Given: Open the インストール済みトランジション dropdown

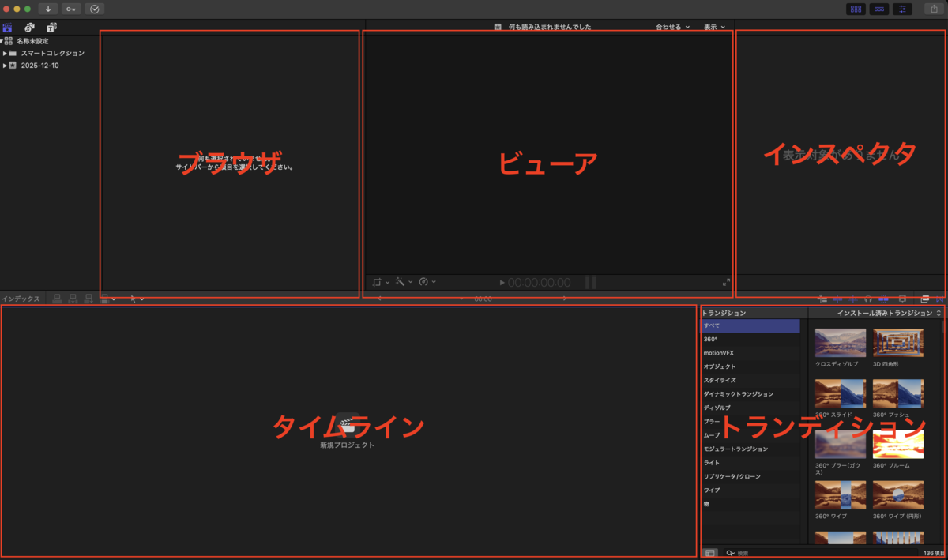Looking at the screenshot, I should pos(889,314).
